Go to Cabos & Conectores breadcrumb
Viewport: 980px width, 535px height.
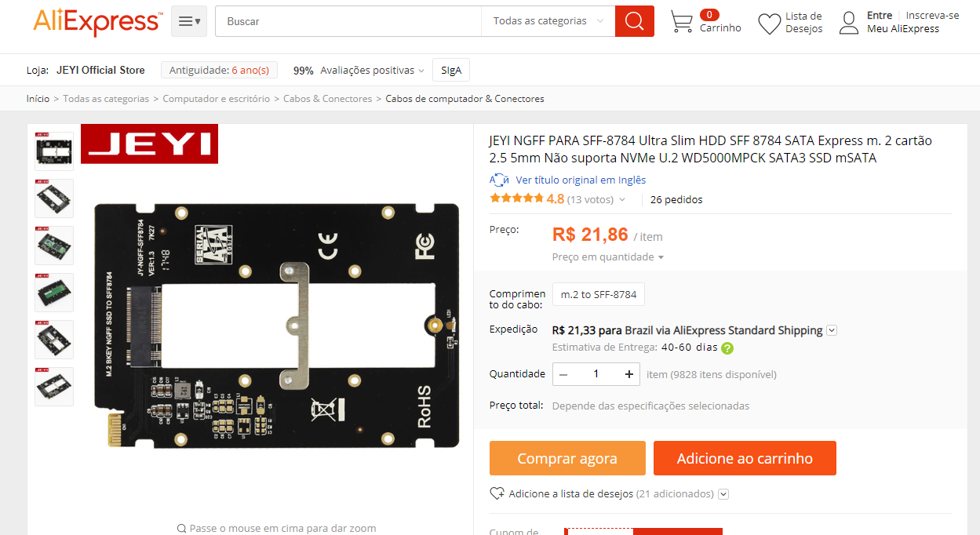coord(327,99)
